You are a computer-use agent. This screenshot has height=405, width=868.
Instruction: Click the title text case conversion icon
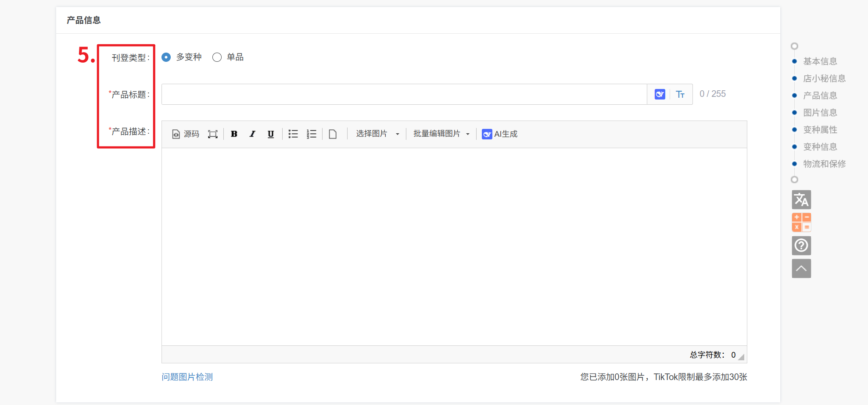(x=680, y=94)
